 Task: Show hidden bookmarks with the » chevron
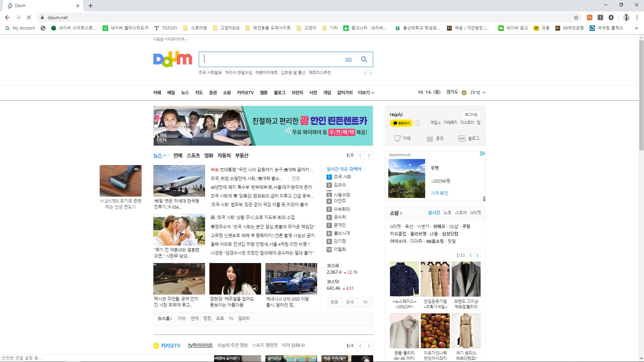(x=636, y=28)
